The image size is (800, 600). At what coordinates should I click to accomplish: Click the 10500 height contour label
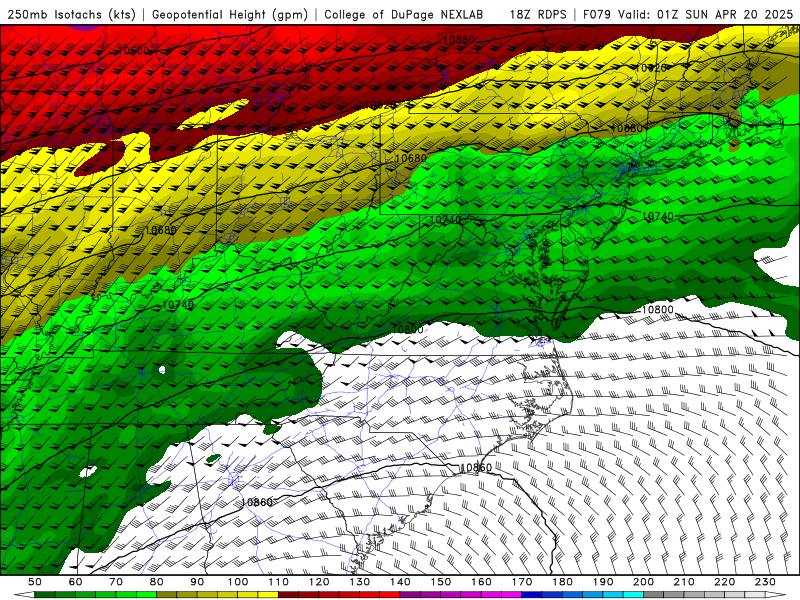[133, 51]
